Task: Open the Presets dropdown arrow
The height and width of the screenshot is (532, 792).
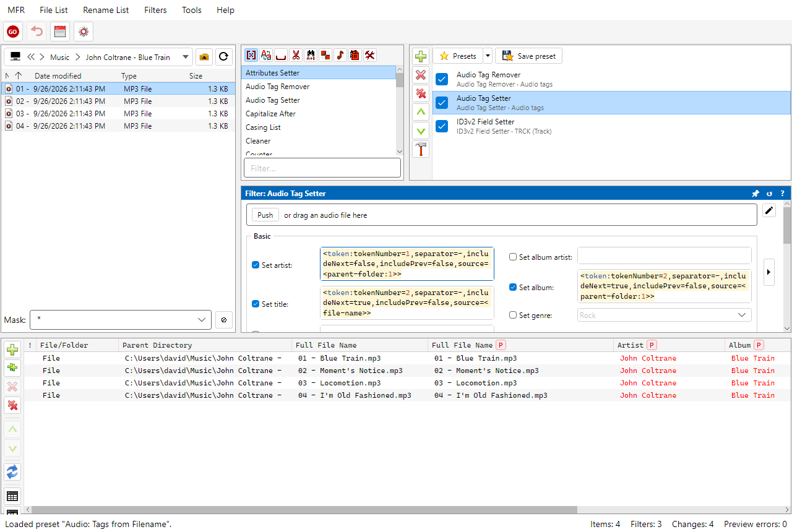Action: click(488, 56)
